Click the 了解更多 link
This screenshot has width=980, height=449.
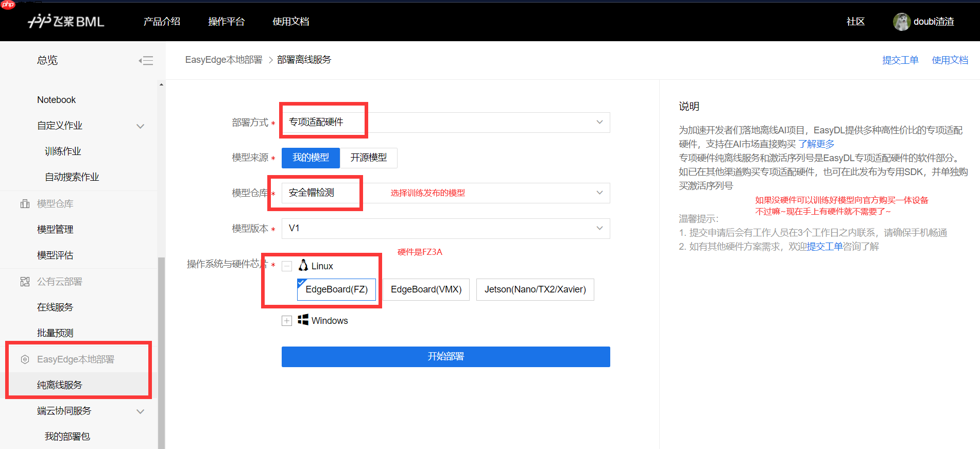(x=816, y=144)
